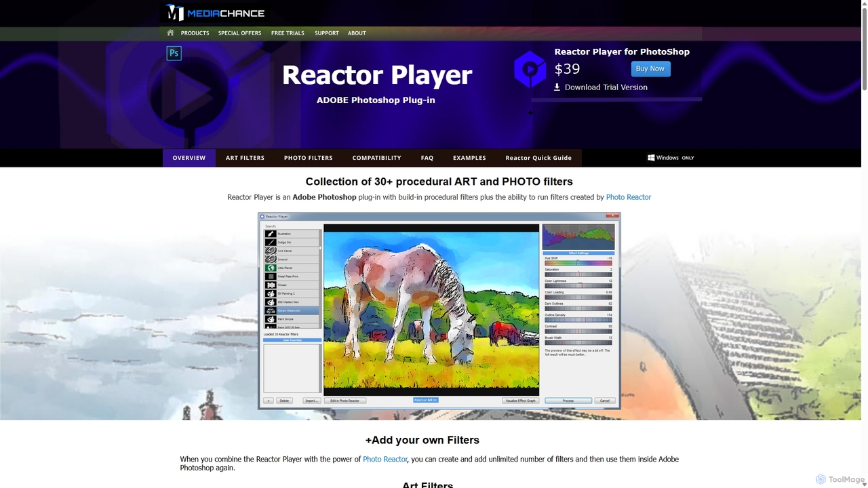Select the Indigo Ink filter icon
This screenshot has width=868, height=488.
point(271,242)
